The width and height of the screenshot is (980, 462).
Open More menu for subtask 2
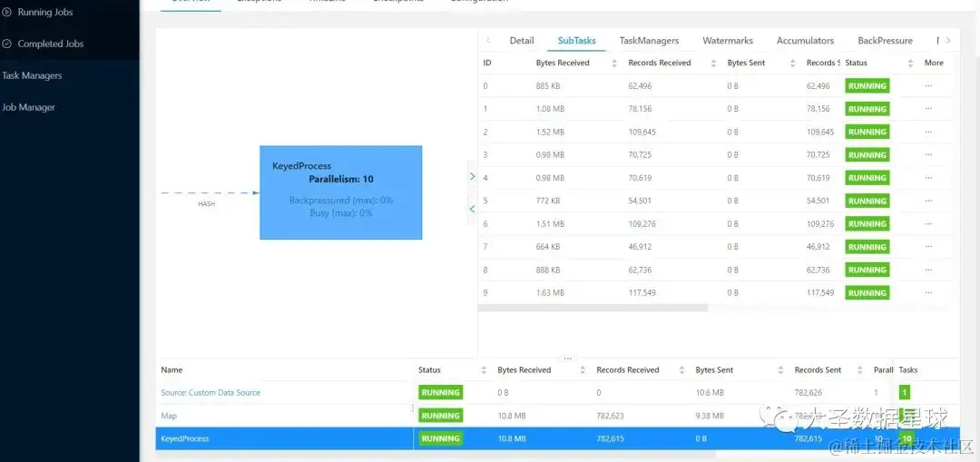[x=928, y=132]
